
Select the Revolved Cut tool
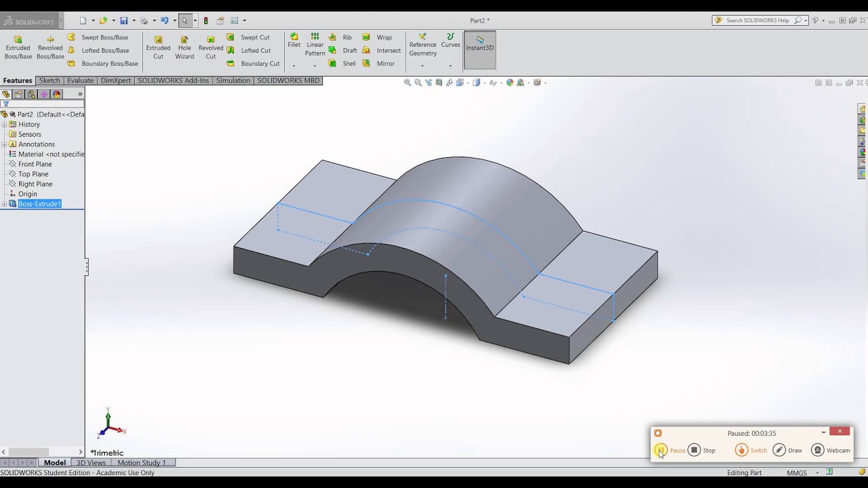[x=211, y=47]
